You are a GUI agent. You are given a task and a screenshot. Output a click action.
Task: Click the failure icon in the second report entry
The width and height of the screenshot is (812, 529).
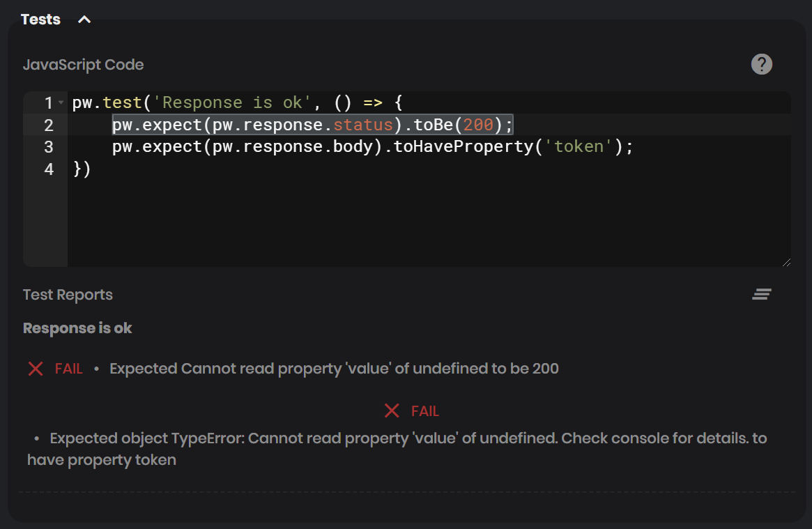click(x=392, y=411)
